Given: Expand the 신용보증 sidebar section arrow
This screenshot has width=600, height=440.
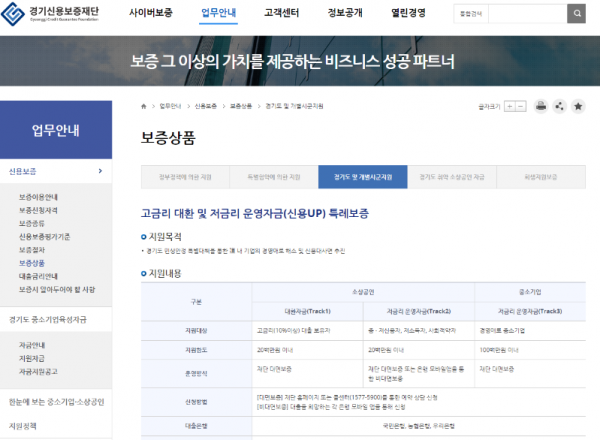Looking at the screenshot, I should pos(100,172).
